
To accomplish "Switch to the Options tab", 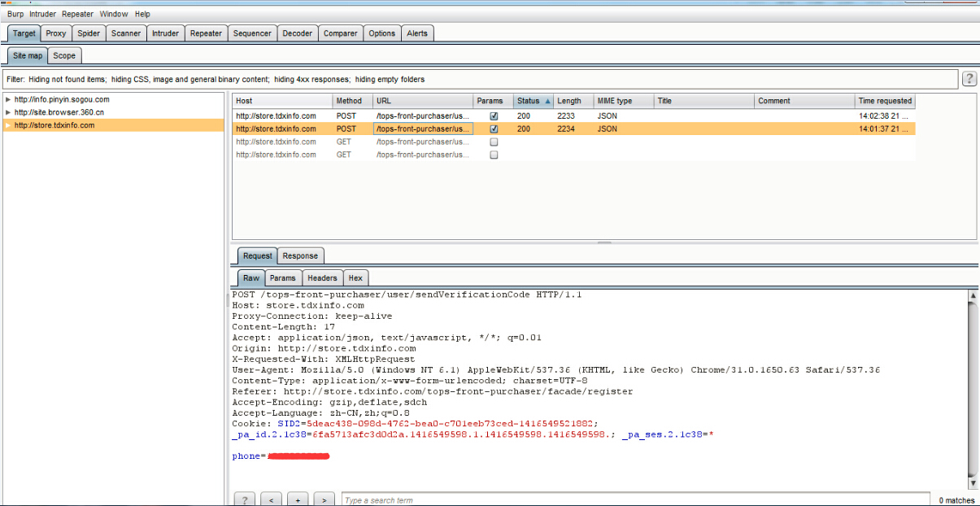I will pyautogui.click(x=381, y=33).
